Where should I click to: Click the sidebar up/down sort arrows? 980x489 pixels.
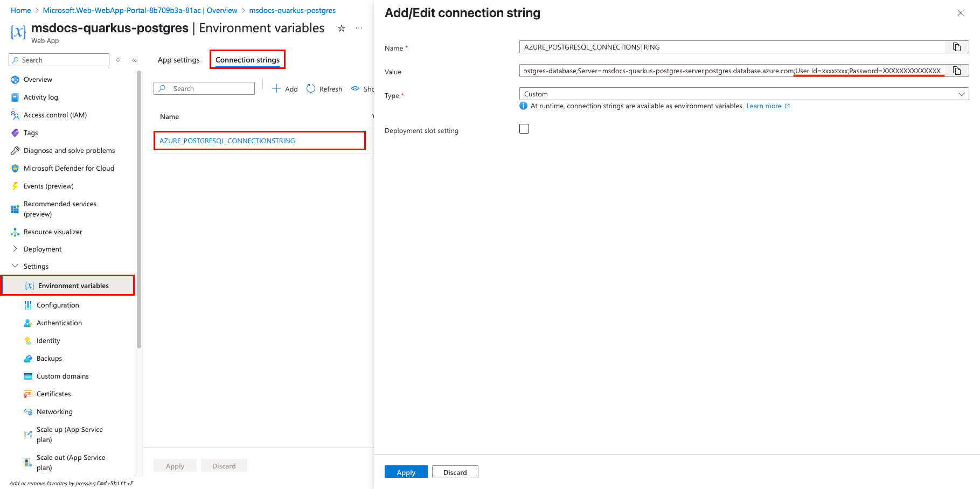(118, 60)
